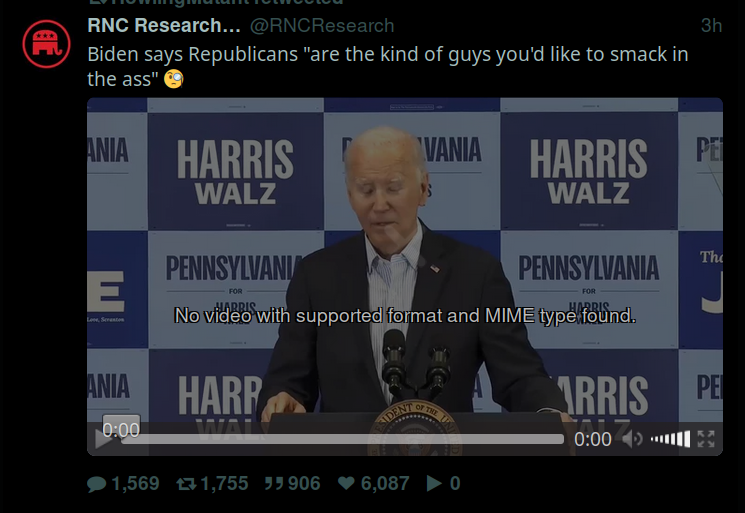Set volume on the volume level bars
745x513 pixels.
click(670, 439)
